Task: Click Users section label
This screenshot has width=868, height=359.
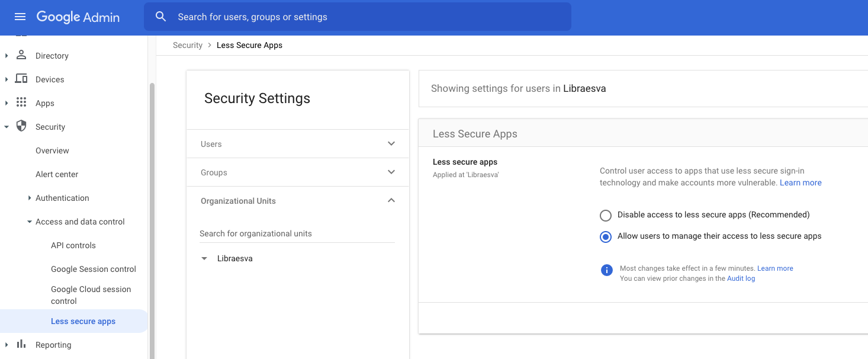Action: tap(211, 144)
